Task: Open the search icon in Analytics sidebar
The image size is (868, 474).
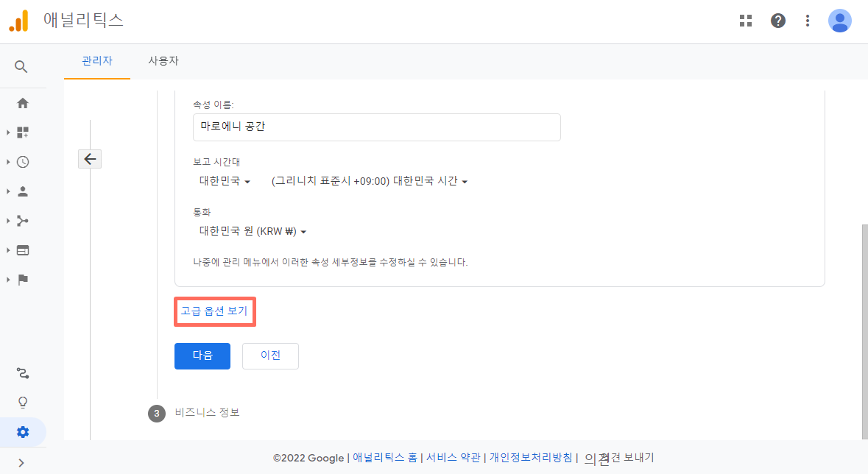Action: [x=22, y=66]
